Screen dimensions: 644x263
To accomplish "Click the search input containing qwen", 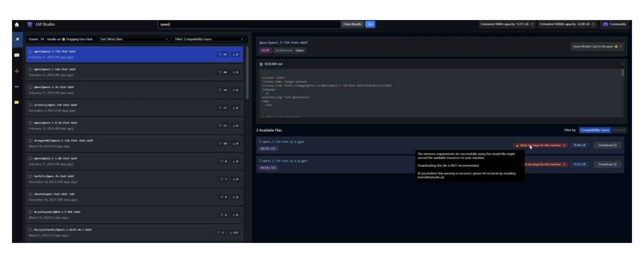I will pyautogui.click(x=249, y=24).
